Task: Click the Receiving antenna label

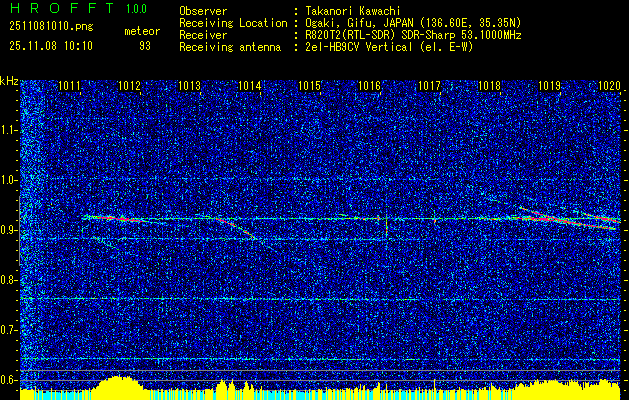Action: pos(230,47)
